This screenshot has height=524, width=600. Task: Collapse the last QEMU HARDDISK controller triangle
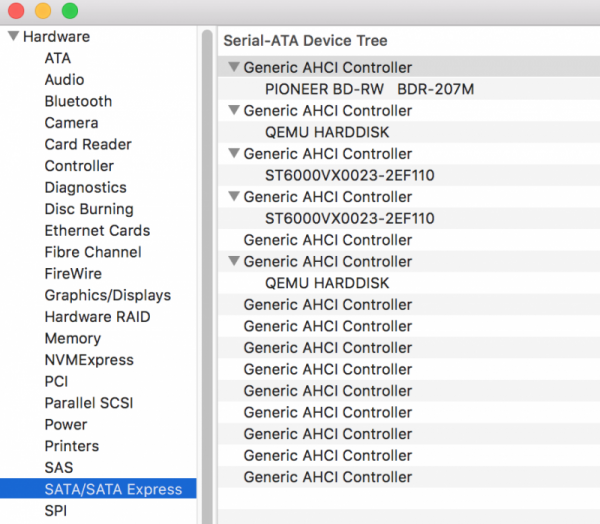click(x=234, y=262)
